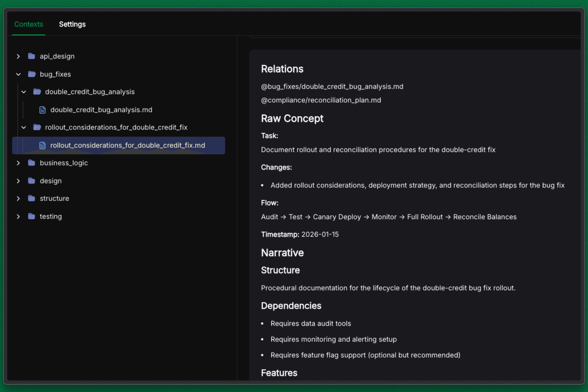Click the rollout_considerations_for_double_credit_fix.md file icon
The image size is (588, 392).
(43, 145)
